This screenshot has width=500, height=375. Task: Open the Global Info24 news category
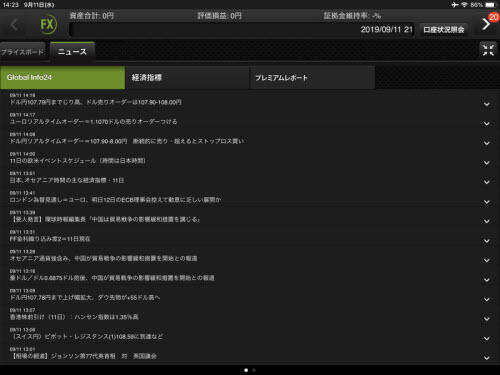point(63,77)
